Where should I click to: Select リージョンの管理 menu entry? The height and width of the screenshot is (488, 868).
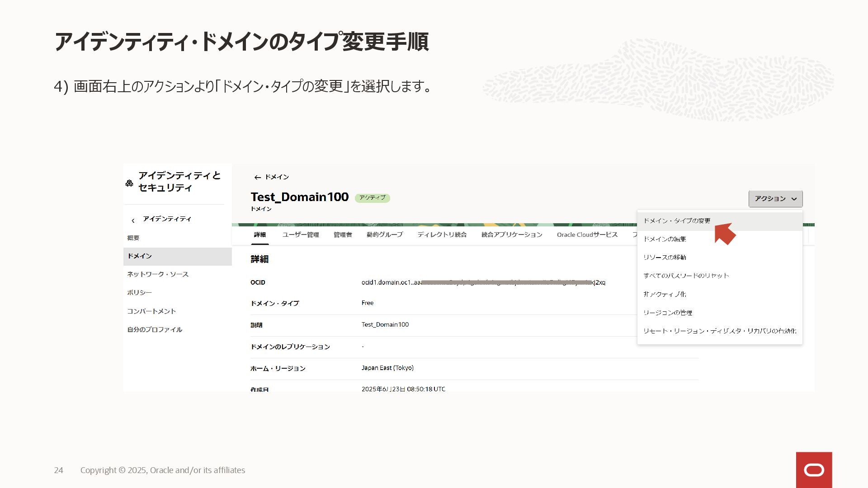point(720,313)
